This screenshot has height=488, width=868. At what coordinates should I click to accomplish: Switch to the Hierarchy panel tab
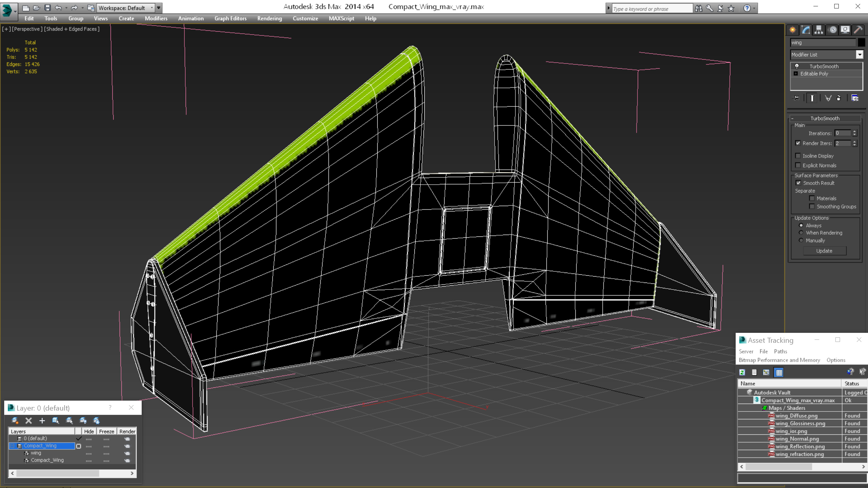819,30
